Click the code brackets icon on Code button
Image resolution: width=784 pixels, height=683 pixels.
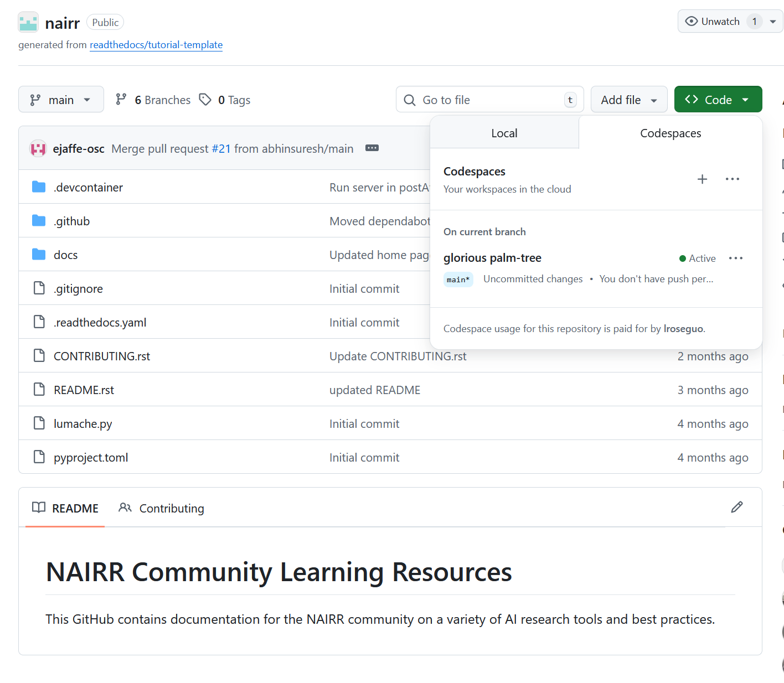[x=692, y=99]
